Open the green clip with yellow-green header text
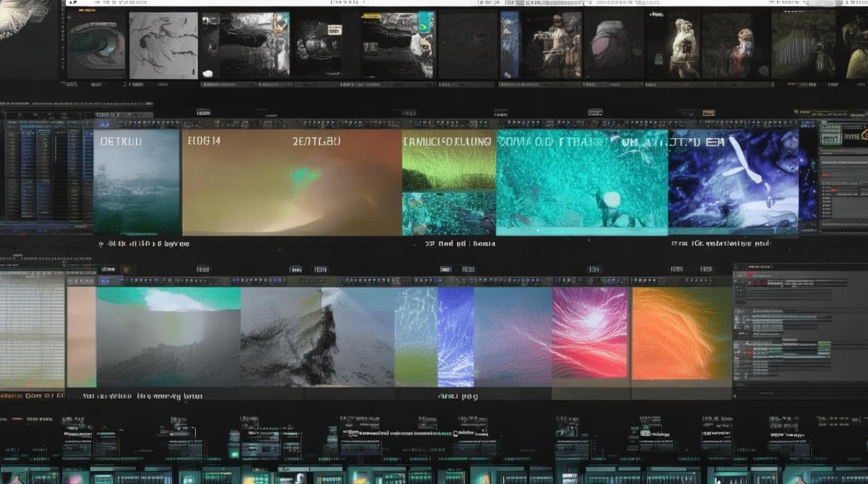 pos(448,161)
